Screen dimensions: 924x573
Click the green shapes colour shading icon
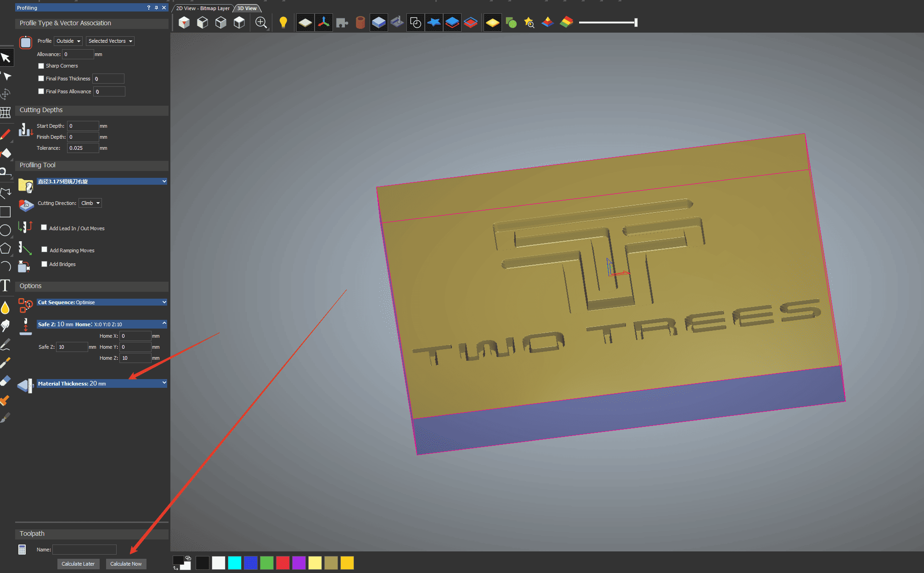[x=511, y=23]
